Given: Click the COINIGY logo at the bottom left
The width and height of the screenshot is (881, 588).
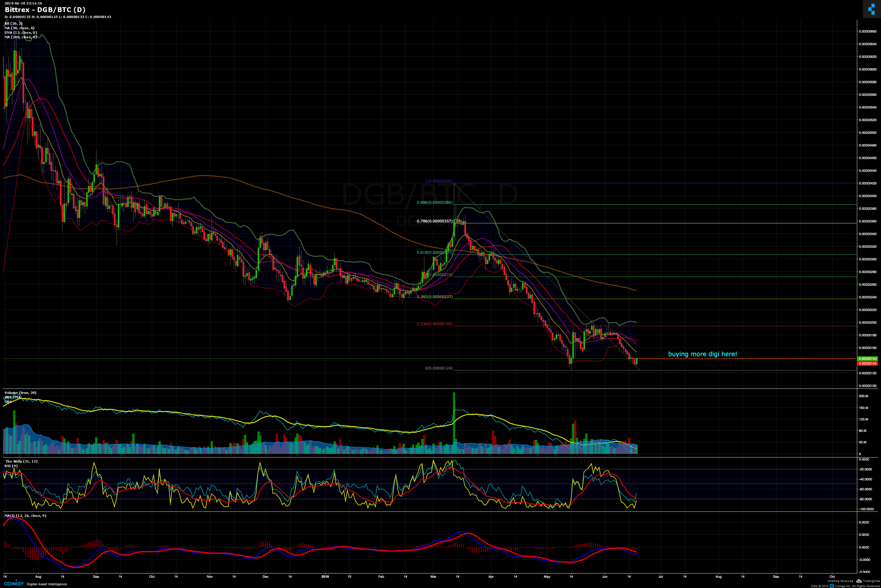Looking at the screenshot, I should 14,583.
